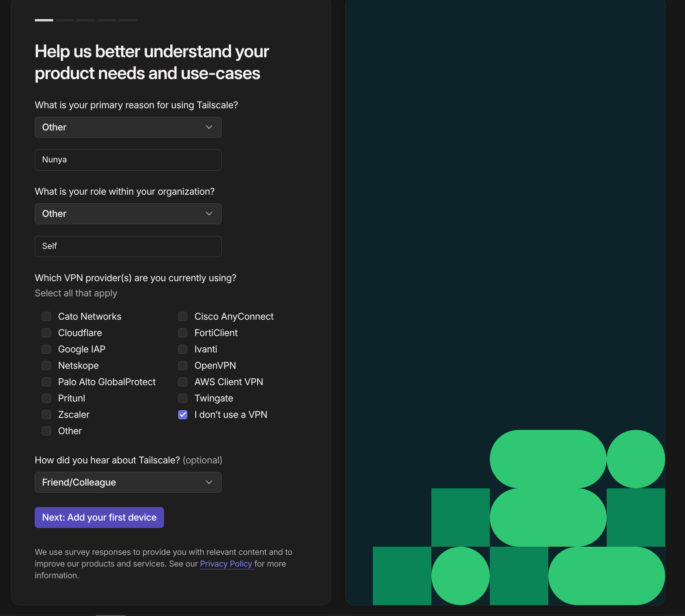685x616 pixels.
Task: Check the OpenVPN checkbox
Action: click(183, 366)
